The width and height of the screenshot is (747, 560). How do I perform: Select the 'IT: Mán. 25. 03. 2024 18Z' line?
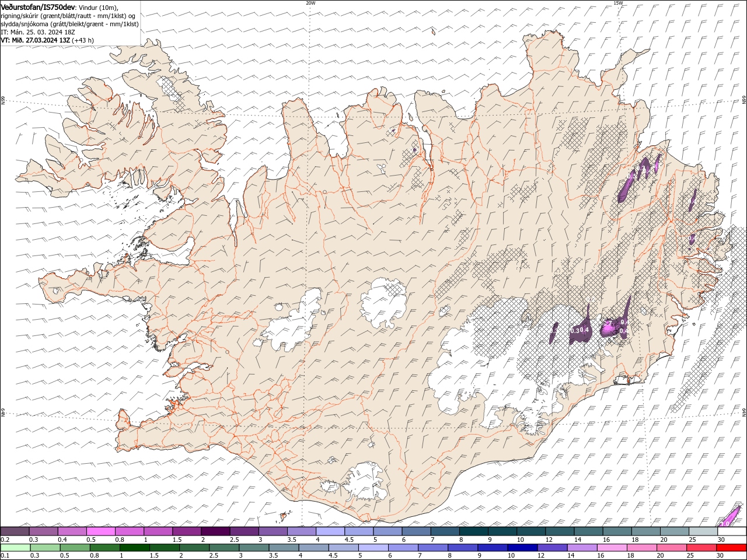pyautogui.click(x=39, y=32)
